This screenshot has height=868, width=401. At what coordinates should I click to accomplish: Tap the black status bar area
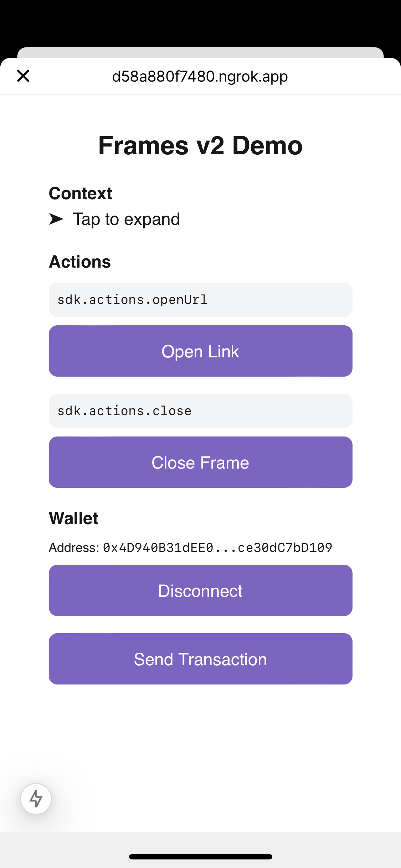tap(200, 21)
